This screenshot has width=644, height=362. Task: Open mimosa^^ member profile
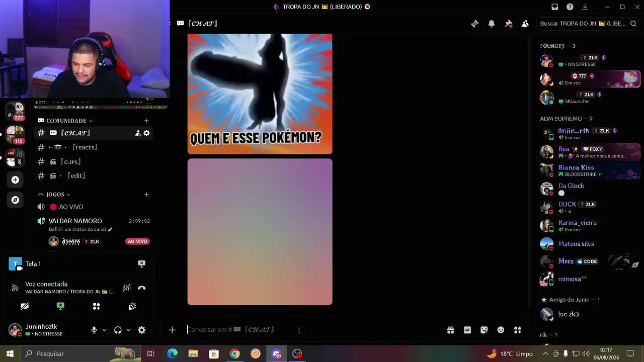590,279
